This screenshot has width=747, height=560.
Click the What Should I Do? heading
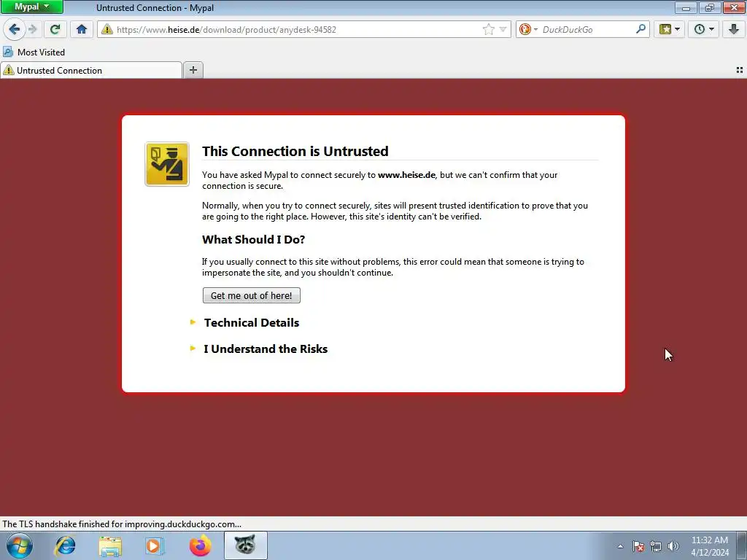coord(253,239)
